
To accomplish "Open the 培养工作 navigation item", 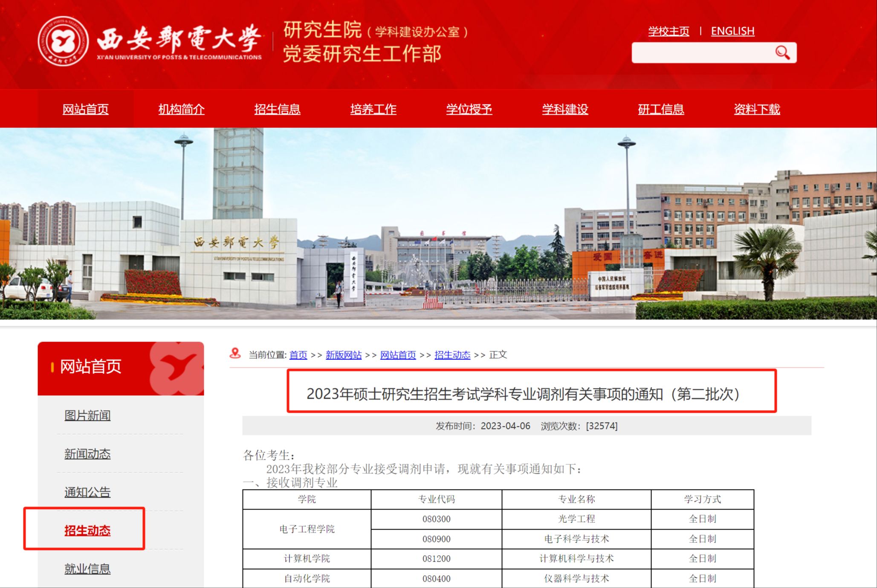I will click(x=373, y=109).
